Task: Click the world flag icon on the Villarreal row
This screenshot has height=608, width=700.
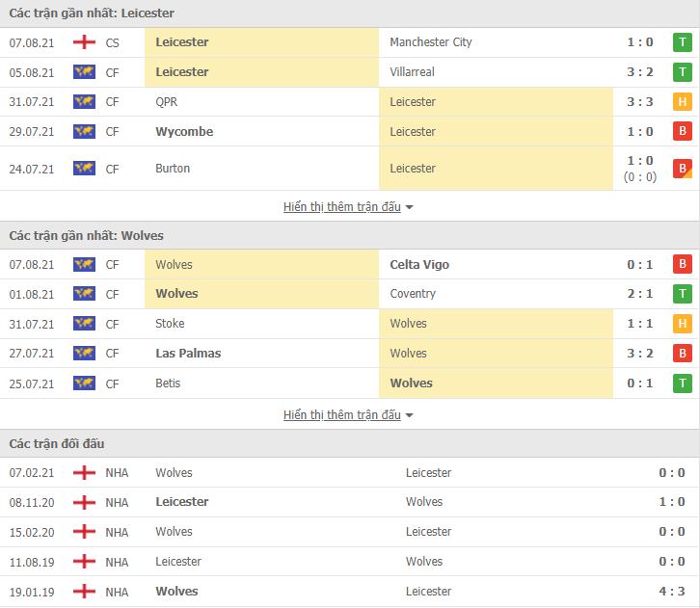Action: [84, 72]
